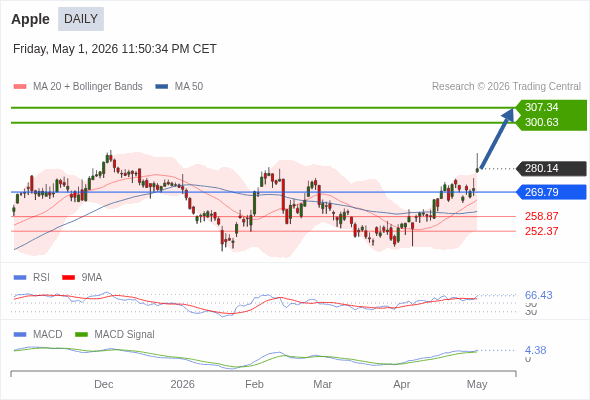The width and height of the screenshot is (590, 400).
Task: Click the MACD blue legend swatch
Action: click(x=20, y=335)
